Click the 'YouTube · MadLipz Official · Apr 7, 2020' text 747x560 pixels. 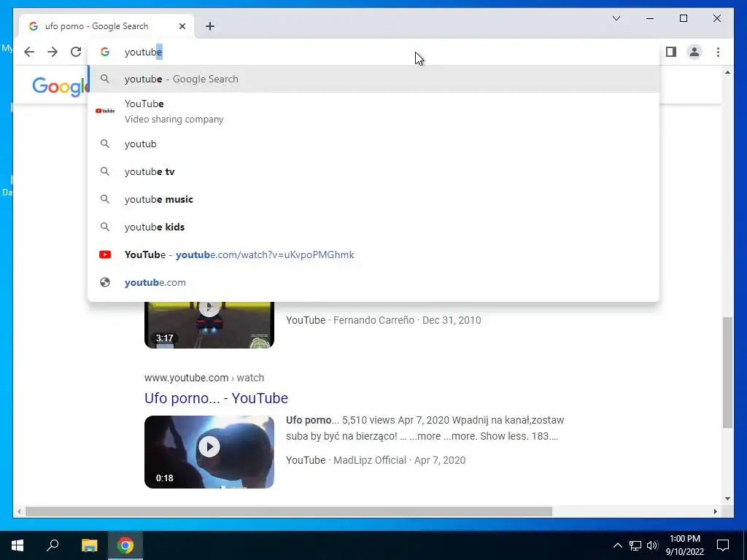click(376, 460)
